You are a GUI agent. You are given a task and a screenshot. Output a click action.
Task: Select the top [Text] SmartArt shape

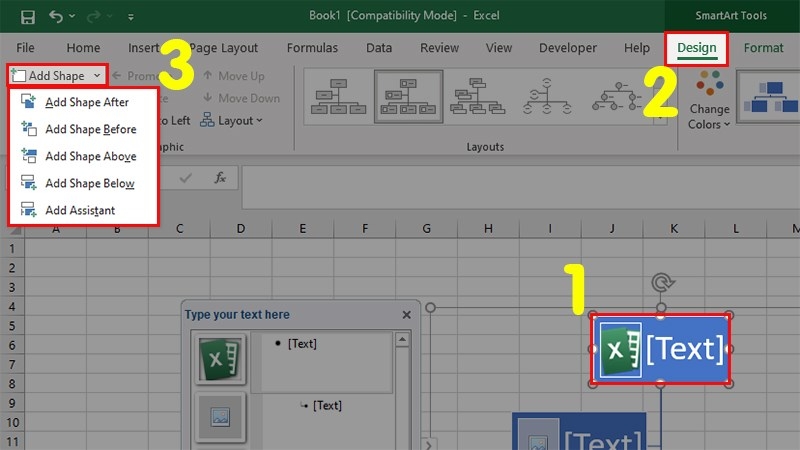tap(661, 349)
